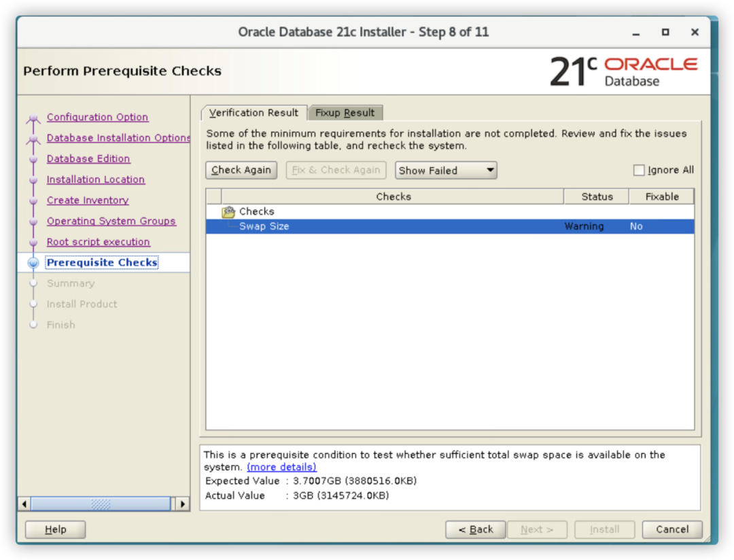Click the Install button
Viewport: 734px width, 560px height.
(x=605, y=529)
